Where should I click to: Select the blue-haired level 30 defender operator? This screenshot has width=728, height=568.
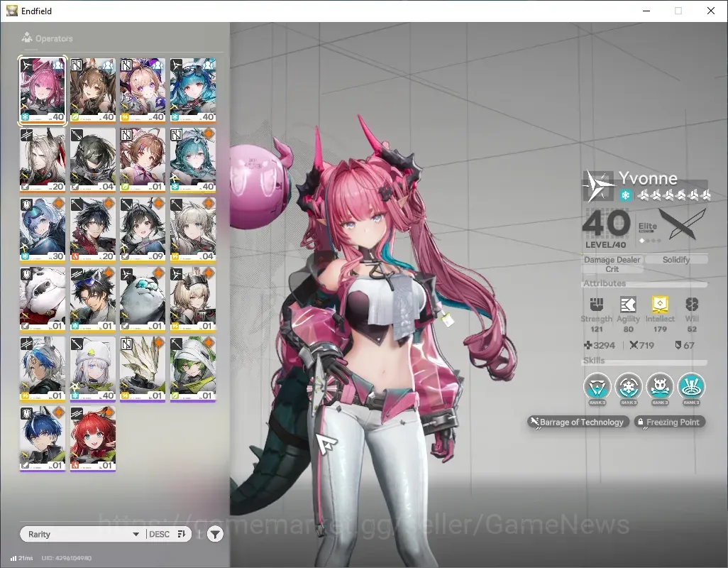point(43,230)
